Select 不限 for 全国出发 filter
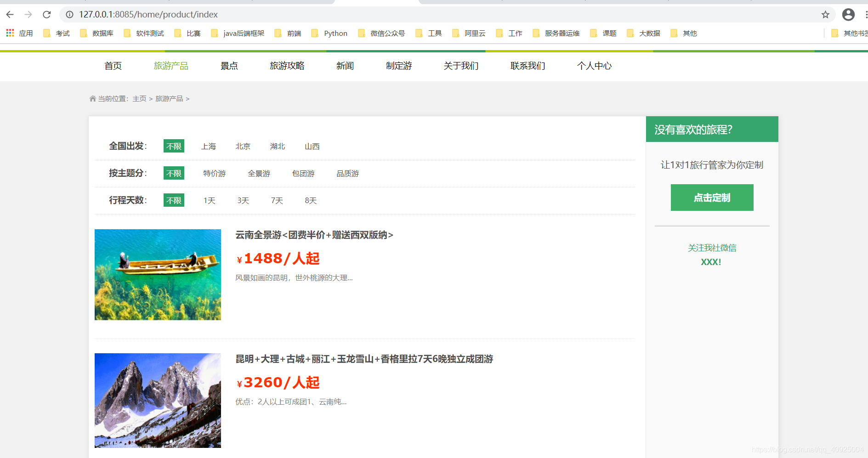868x458 pixels. tap(174, 146)
